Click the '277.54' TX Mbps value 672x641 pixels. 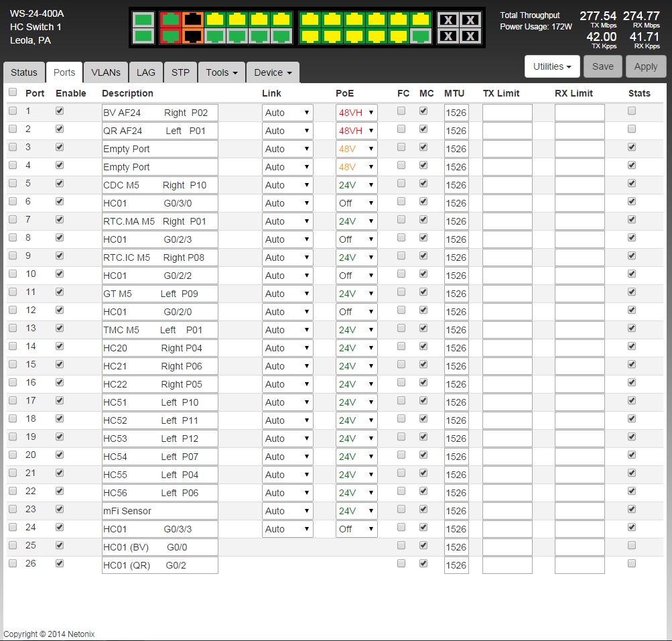click(x=598, y=16)
